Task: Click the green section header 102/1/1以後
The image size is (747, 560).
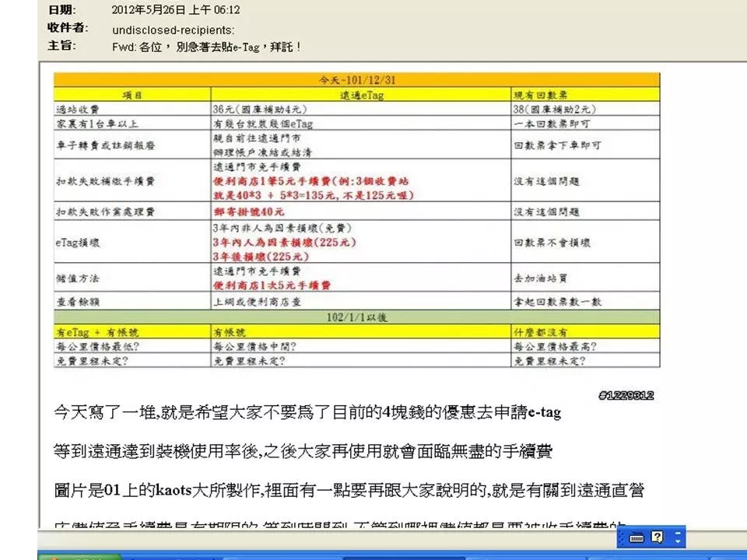Action: [357, 317]
